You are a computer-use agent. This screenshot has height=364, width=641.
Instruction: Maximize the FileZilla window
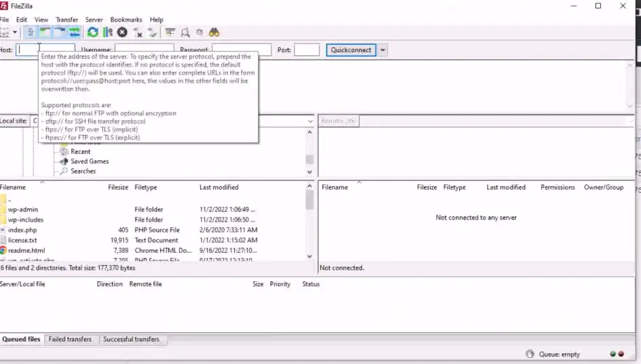[x=598, y=5]
